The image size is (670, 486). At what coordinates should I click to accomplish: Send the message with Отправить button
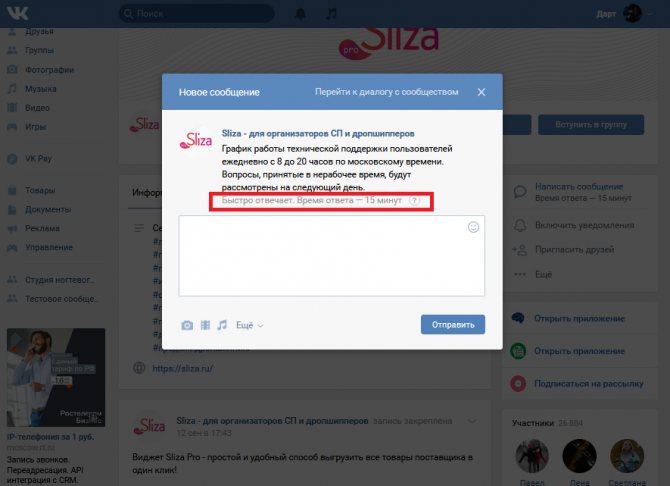coord(453,324)
